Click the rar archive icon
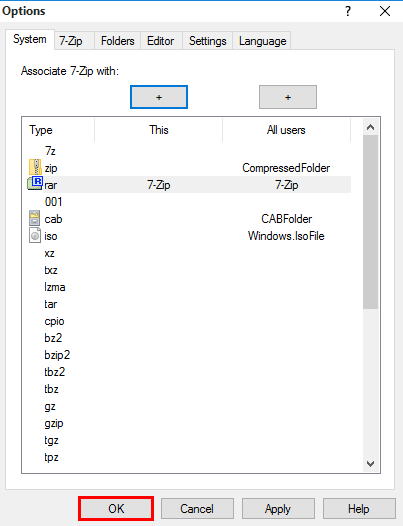403x526 pixels. [x=35, y=183]
